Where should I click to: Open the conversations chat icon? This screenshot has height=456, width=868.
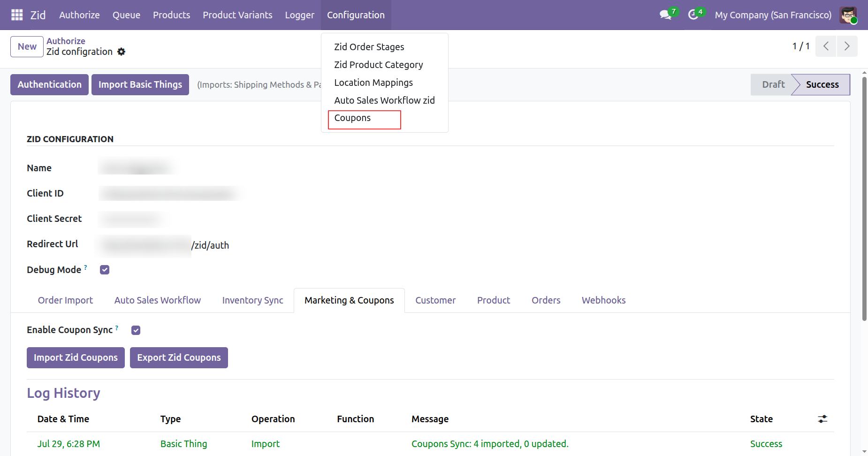[x=665, y=15]
